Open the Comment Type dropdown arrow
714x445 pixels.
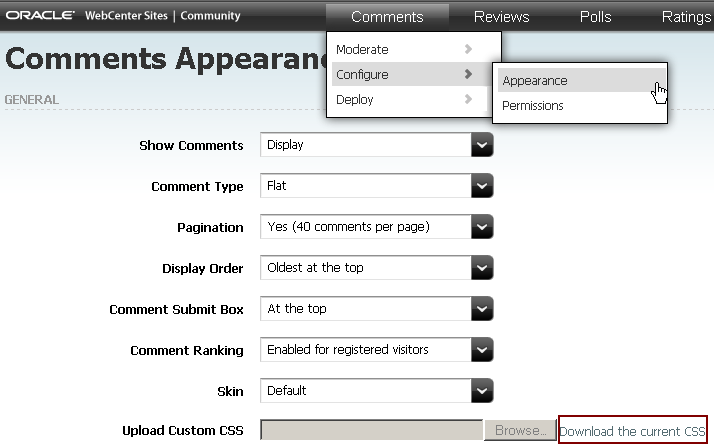482,186
